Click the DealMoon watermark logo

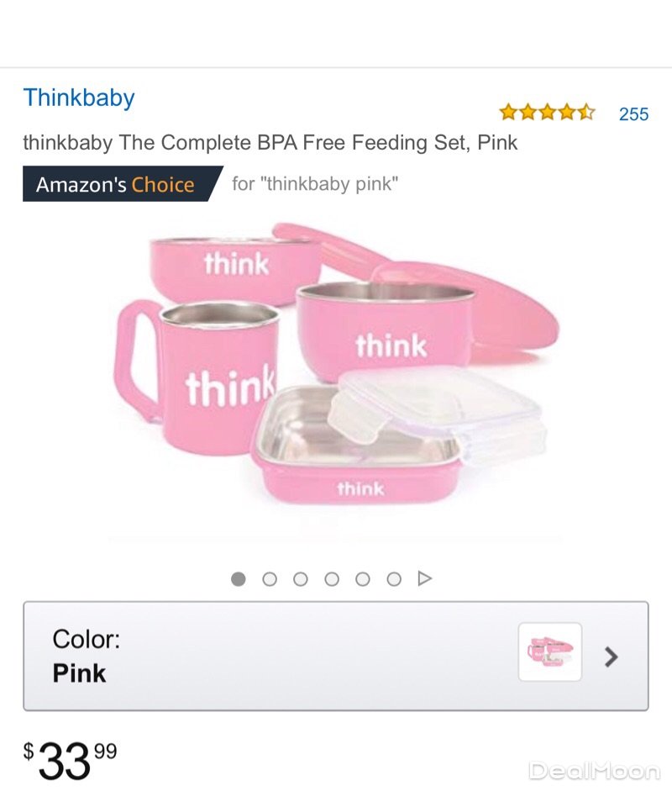pos(594,772)
